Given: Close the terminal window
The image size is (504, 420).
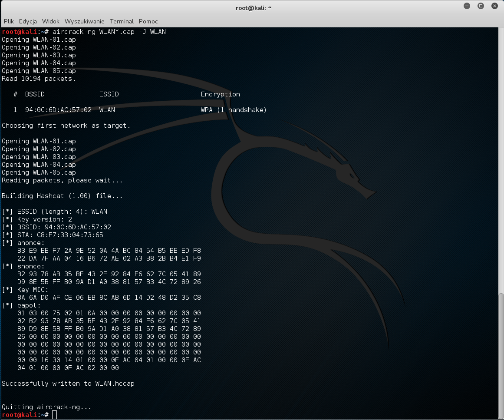Looking at the screenshot, I should pos(494,6).
